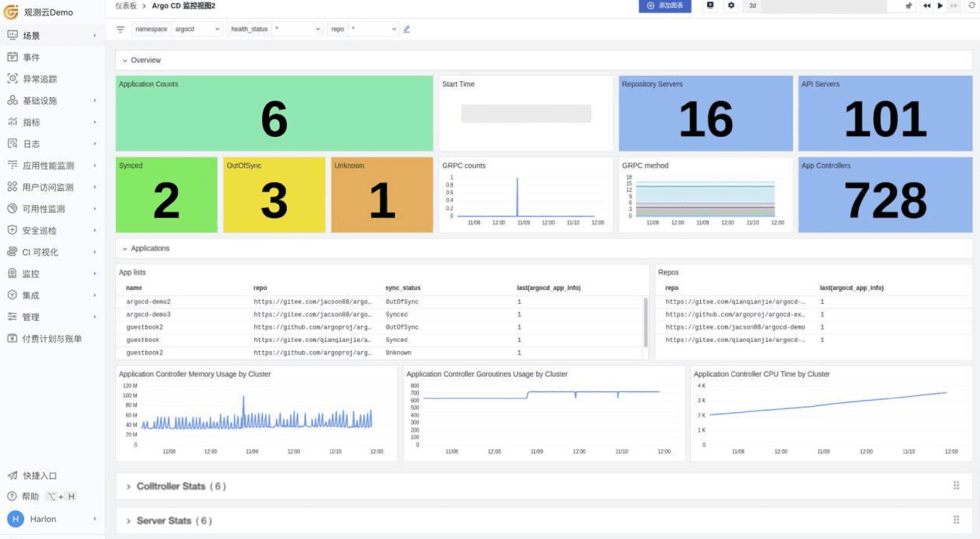The image size is (980, 539).
Task: Click the 集成 sidebar icon
Action: [12, 295]
